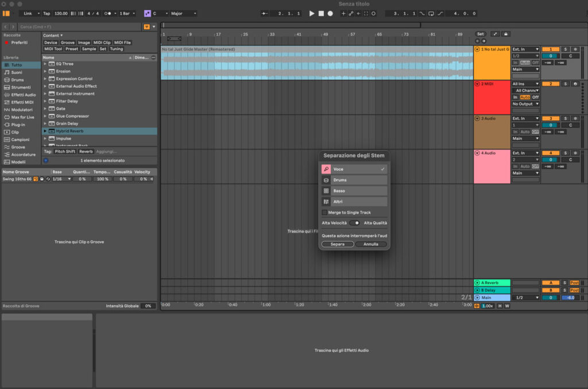Click the Tap tempo button
The image size is (588, 389).
click(x=47, y=14)
